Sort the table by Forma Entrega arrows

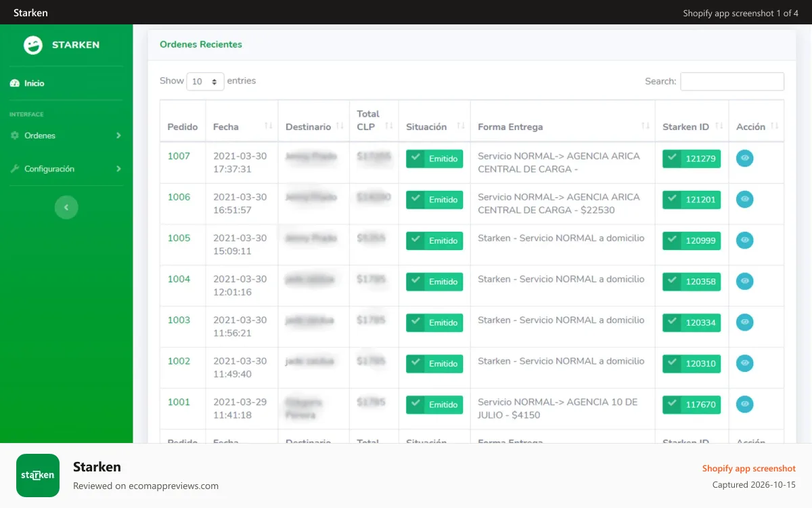pyautogui.click(x=646, y=126)
